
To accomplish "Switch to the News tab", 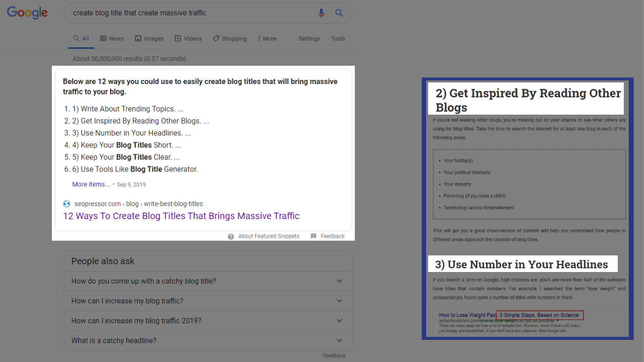I will (112, 38).
